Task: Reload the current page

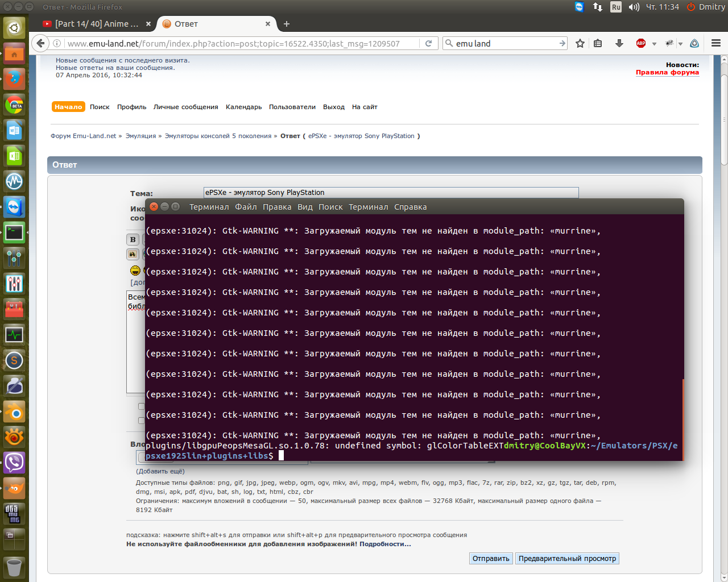Action: click(429, 43)
